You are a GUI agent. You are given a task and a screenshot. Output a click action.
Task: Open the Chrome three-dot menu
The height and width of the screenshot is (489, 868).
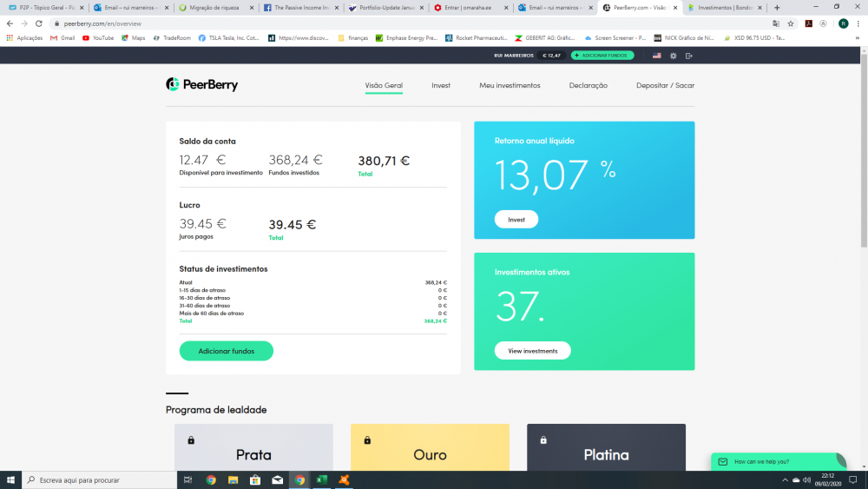[x=858, y=23]
